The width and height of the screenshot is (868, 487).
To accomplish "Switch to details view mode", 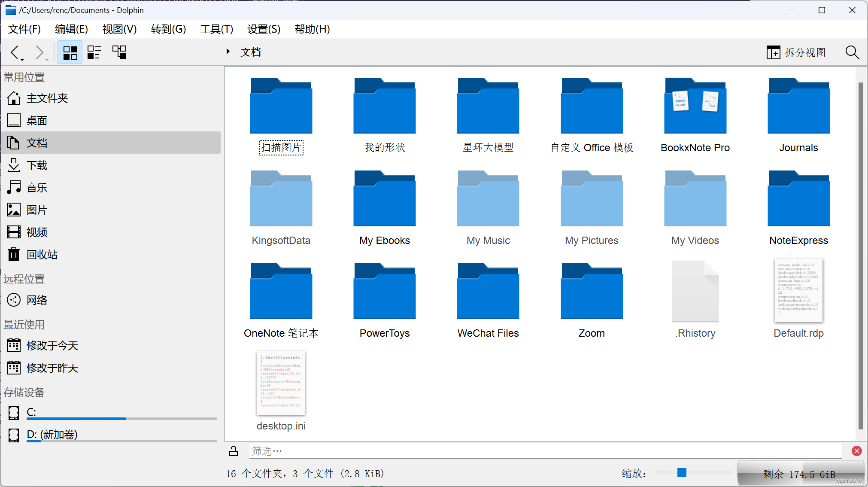I will pyautogui.click(x=119, y=52).
